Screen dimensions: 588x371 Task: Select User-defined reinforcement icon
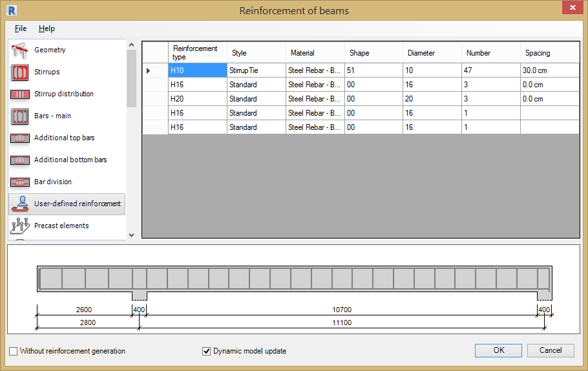21,204
